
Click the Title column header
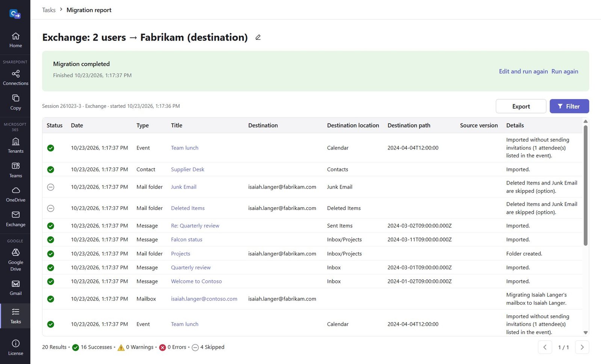pos(177,125)
